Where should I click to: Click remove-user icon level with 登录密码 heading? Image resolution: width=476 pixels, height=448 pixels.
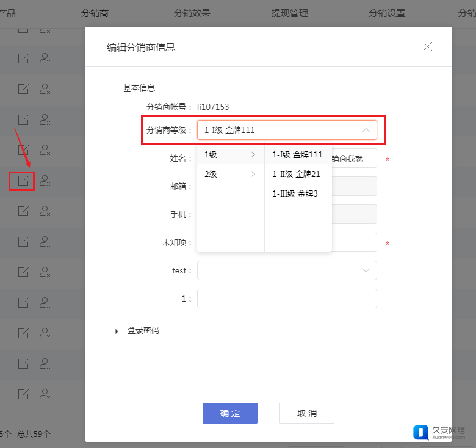coord(45,333)
